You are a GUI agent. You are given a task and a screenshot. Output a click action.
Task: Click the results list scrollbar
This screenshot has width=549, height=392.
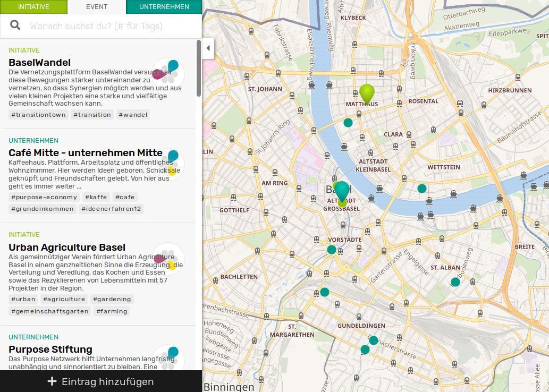pos(199,69)
